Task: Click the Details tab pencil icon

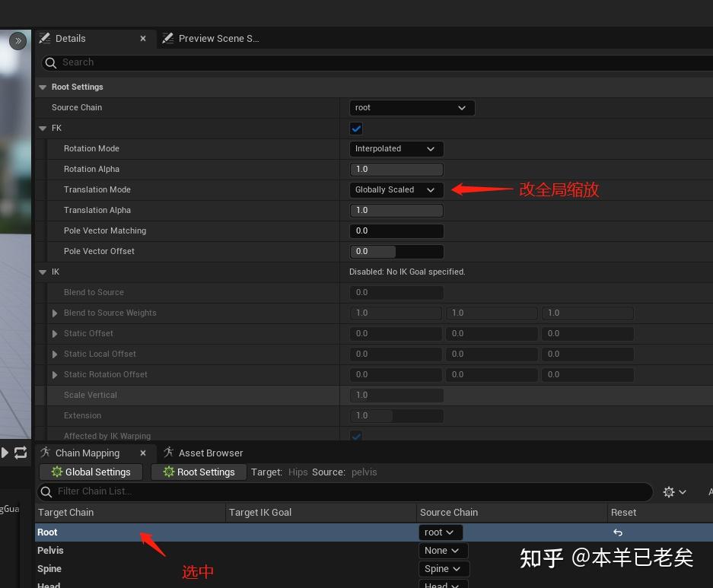Action: click(x=45, y=38)
